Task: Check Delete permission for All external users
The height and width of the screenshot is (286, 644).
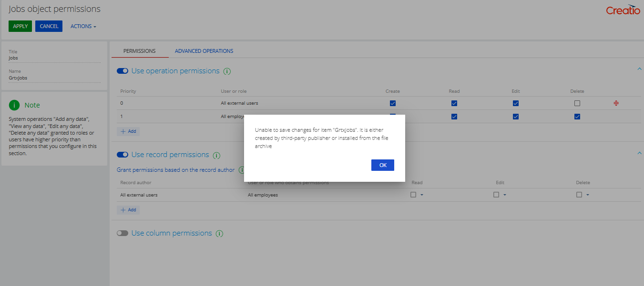Action: click(x=577, y=103)
